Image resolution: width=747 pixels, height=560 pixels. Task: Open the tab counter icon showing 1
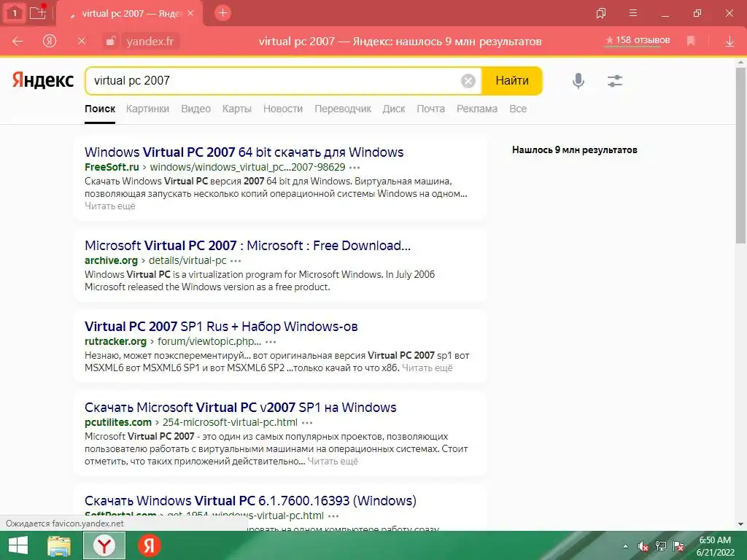coord(15,13)
